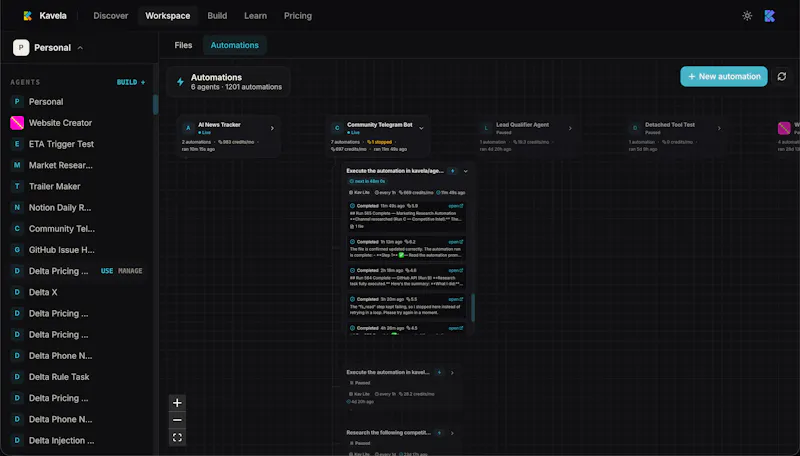Viewport: 800px width, 456px height.
Task: Select the Automations tab
Action: coord(234,45)
